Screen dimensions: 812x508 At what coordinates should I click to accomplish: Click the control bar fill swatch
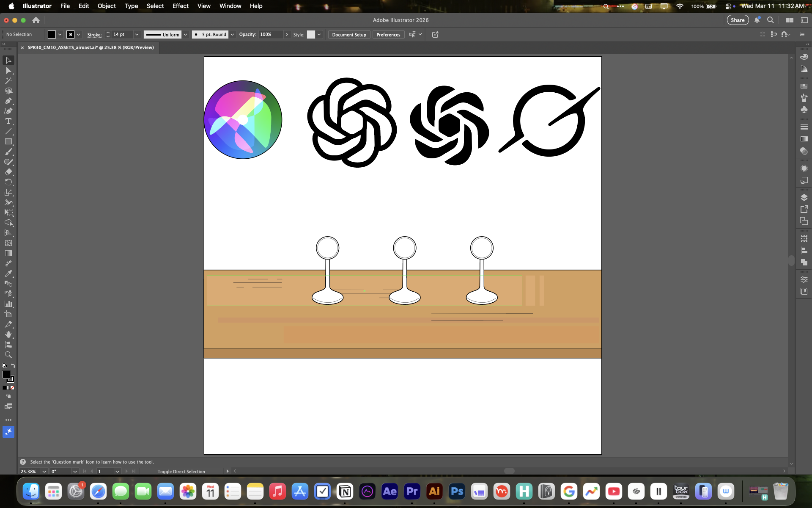52,35
